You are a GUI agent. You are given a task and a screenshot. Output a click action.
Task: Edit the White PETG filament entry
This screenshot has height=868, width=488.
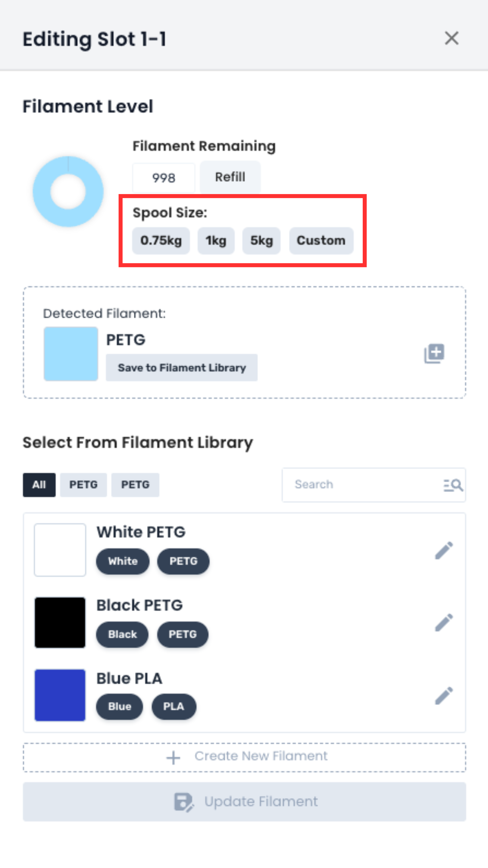pos(443,550)
